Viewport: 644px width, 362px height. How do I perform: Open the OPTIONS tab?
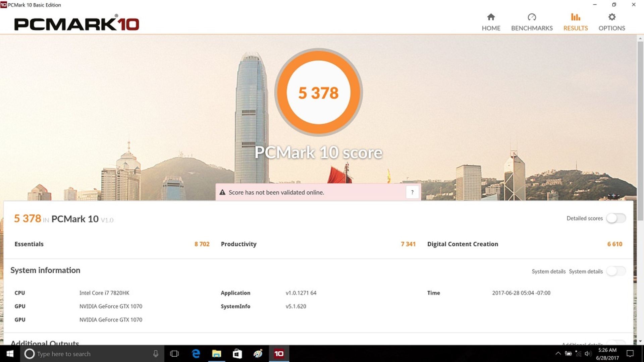612,22
